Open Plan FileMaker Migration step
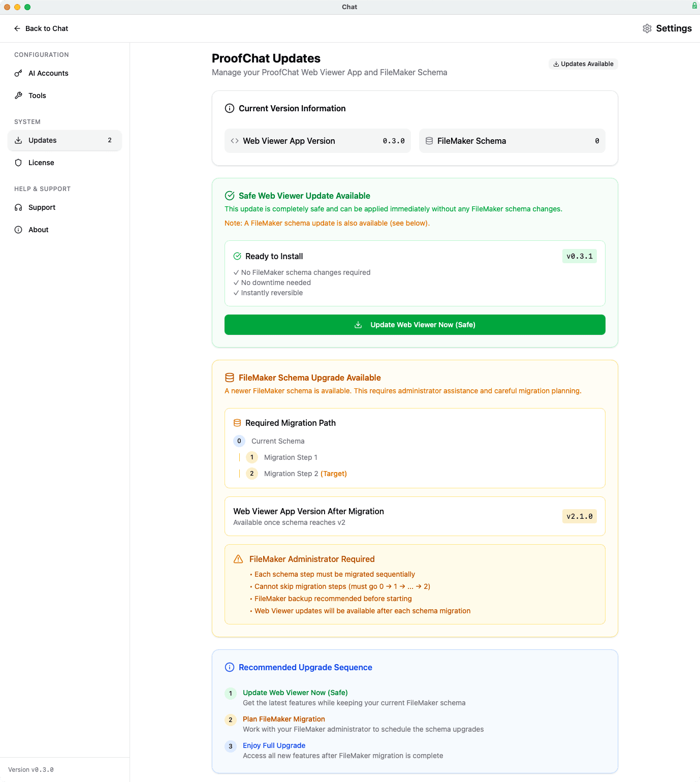The height and width of the screenshot is (782, 700). 283,719
